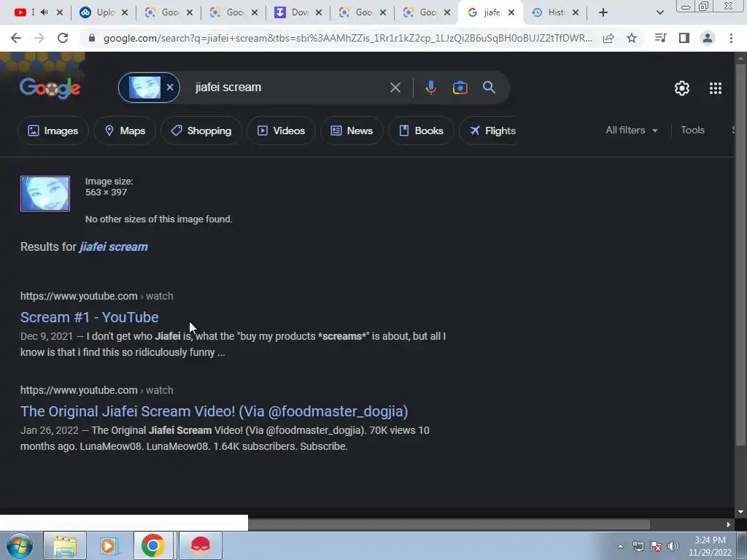The image size is (747, 560).
Task: Click the uploaded image thumbnail in results
Action: point(45,193)
